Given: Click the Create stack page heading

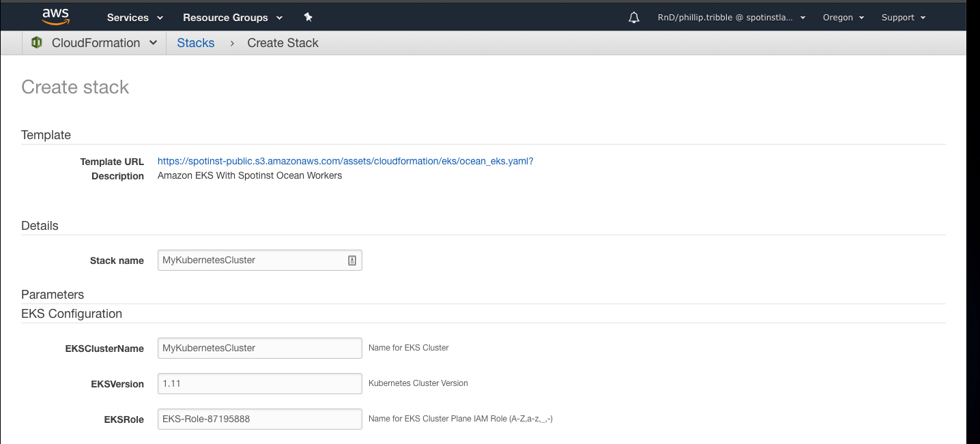Looking at the screenshot, I should click(x=75, y=87).
